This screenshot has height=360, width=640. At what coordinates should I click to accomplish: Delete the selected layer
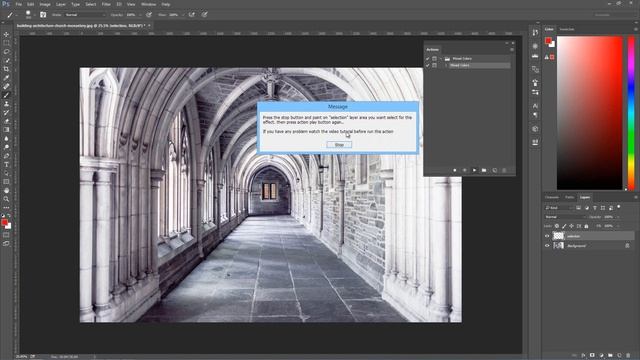(x=628, y=356)
